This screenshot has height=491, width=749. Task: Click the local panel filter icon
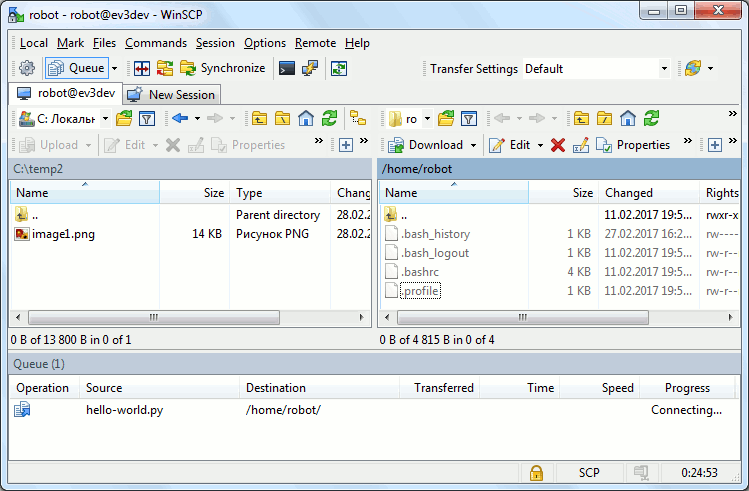(147, 118)
